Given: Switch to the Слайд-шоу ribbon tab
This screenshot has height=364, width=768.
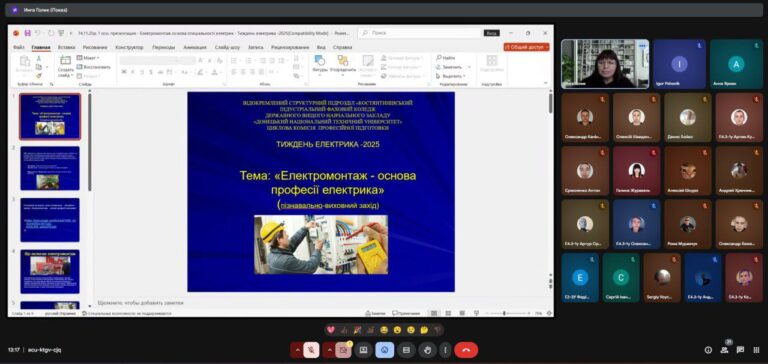Looking at the screenshot, I should click(227, 48).
